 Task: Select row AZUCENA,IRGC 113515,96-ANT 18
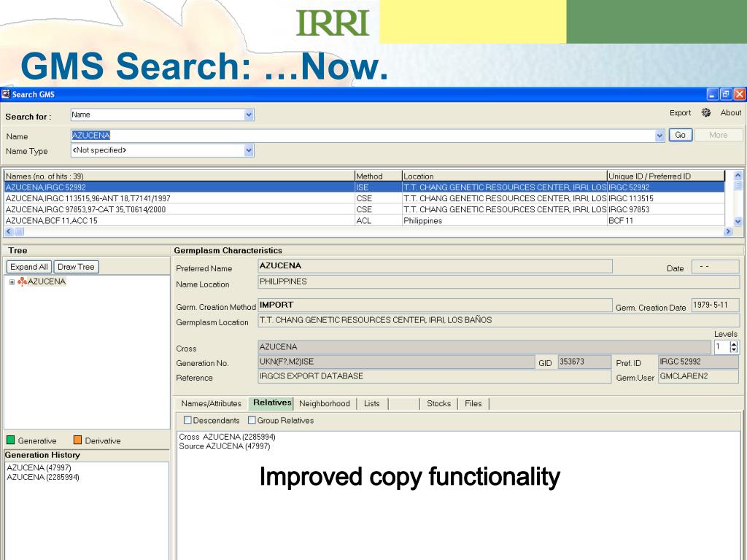(365, 198)
